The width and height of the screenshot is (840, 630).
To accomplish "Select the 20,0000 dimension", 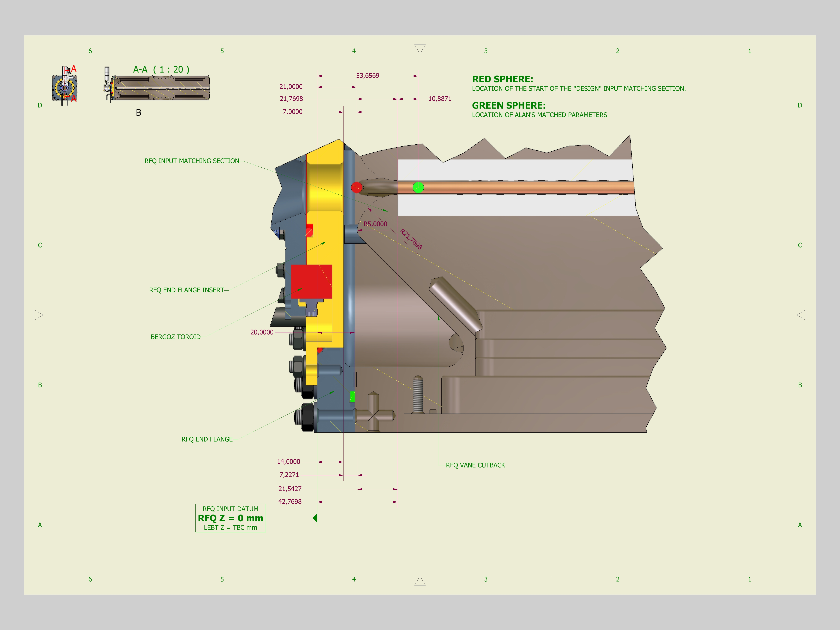I will click(262, 332).
